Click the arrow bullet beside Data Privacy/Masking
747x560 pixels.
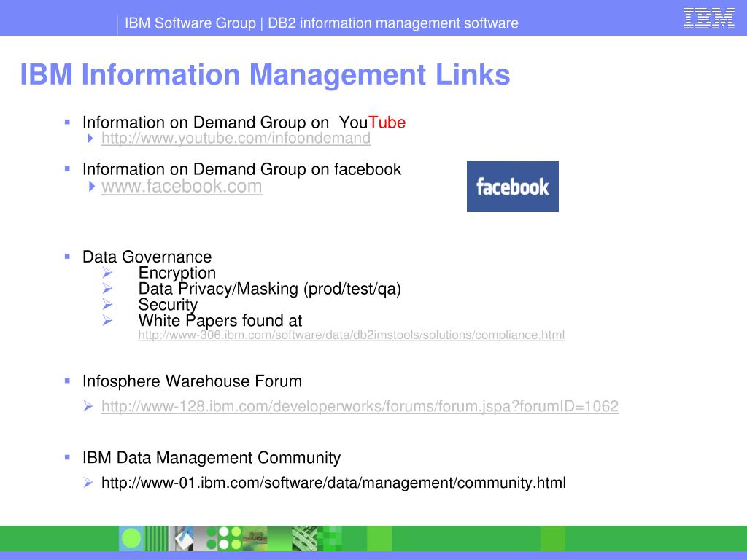(x=107, y=288)
